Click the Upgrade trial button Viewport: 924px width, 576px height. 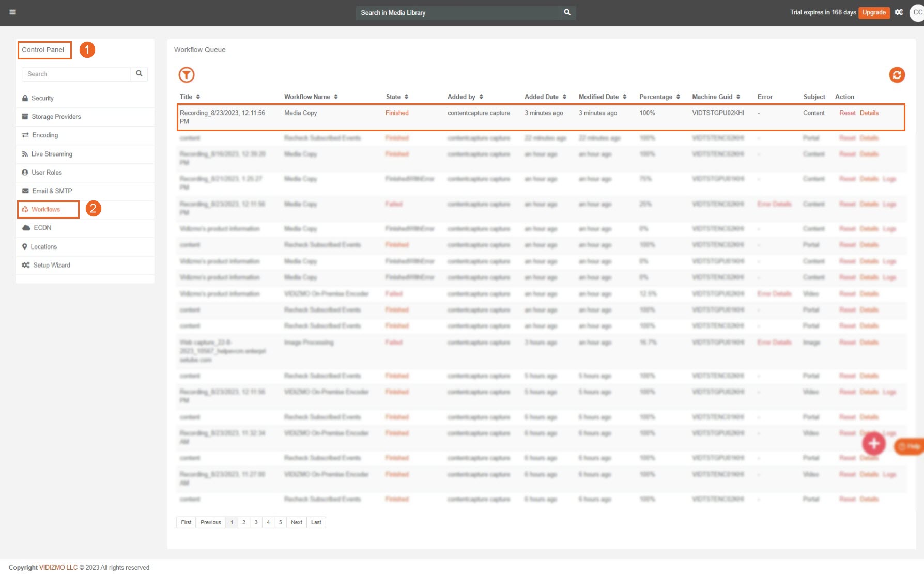click(x=873, y=12)
